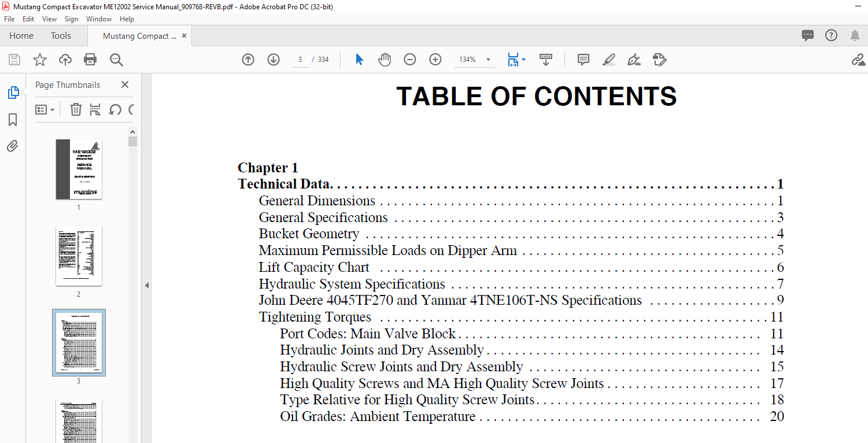Open notifications bell icon
This screenshot has height=443, width=868.
click(855, 36)
